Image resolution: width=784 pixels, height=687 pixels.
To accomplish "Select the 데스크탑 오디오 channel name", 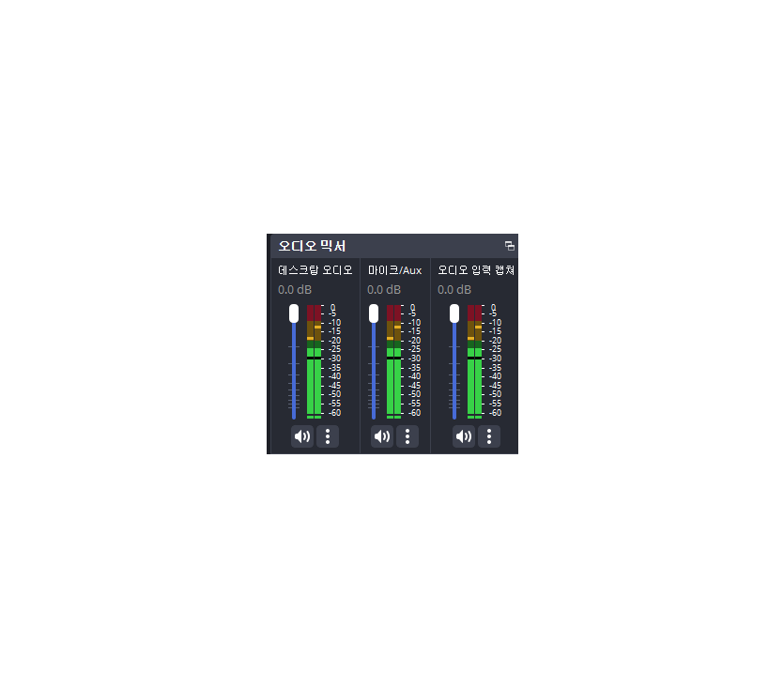I will (x=315, y=270).
